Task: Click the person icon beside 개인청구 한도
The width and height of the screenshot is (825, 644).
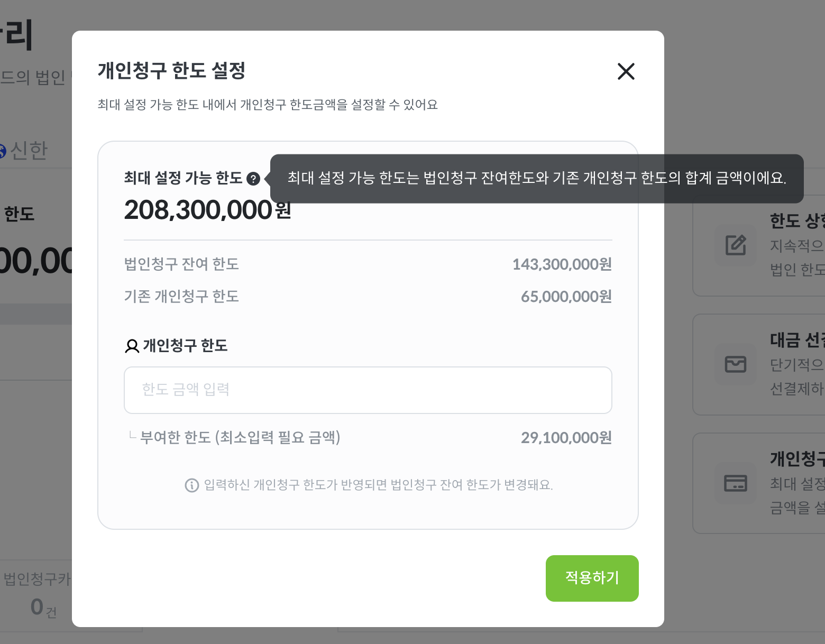Action: point(132,346)
